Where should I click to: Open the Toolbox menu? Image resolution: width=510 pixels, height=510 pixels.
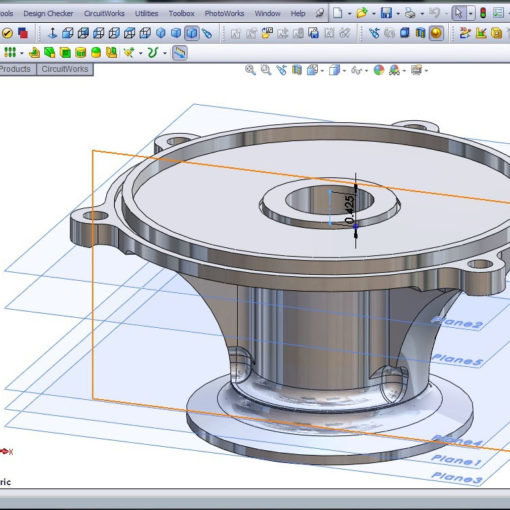point(182,13)
